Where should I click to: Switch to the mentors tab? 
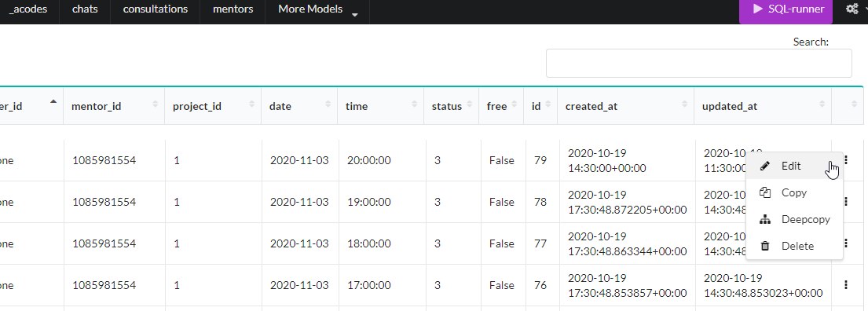pyautogui.click(x=233, y=9)
